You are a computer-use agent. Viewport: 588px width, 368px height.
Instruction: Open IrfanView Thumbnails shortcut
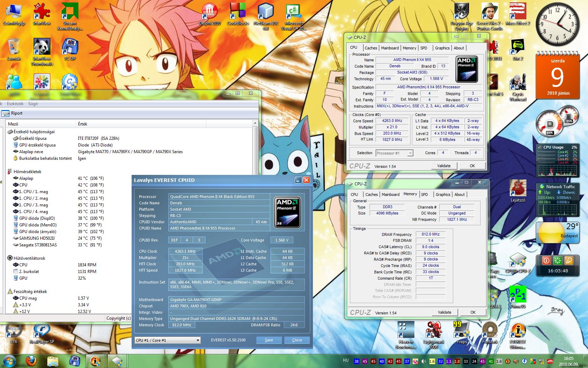coord(42,52)
